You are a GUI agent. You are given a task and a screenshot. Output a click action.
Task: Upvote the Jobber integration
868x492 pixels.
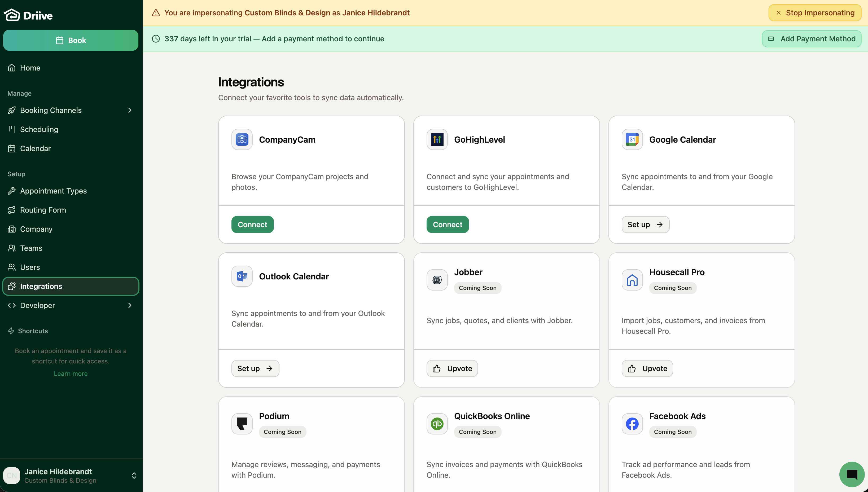(x=452, y=368)
